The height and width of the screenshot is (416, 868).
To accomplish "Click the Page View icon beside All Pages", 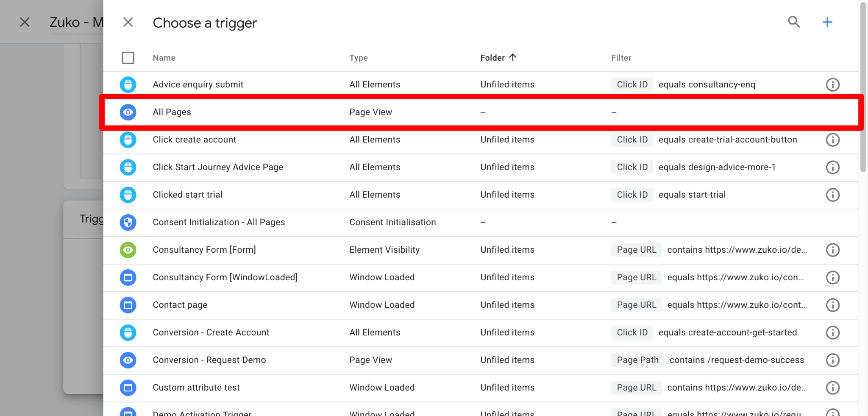I will click(128, 112).
